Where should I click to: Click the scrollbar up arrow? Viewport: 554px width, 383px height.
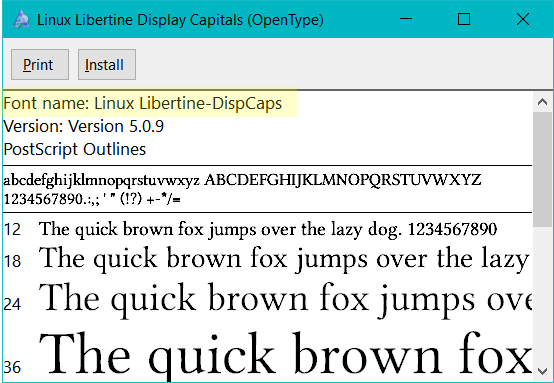pyautogui.click(x=542, y=102)
